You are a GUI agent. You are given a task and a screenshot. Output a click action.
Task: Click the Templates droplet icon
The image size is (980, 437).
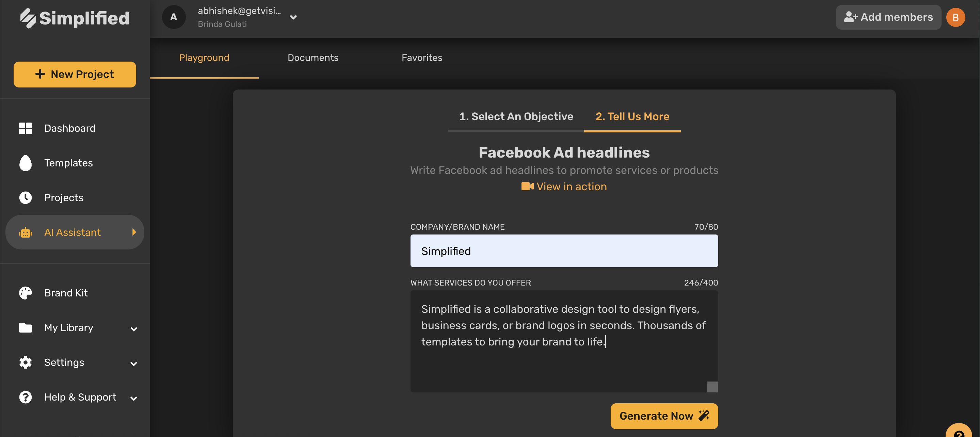coord(26,163)
